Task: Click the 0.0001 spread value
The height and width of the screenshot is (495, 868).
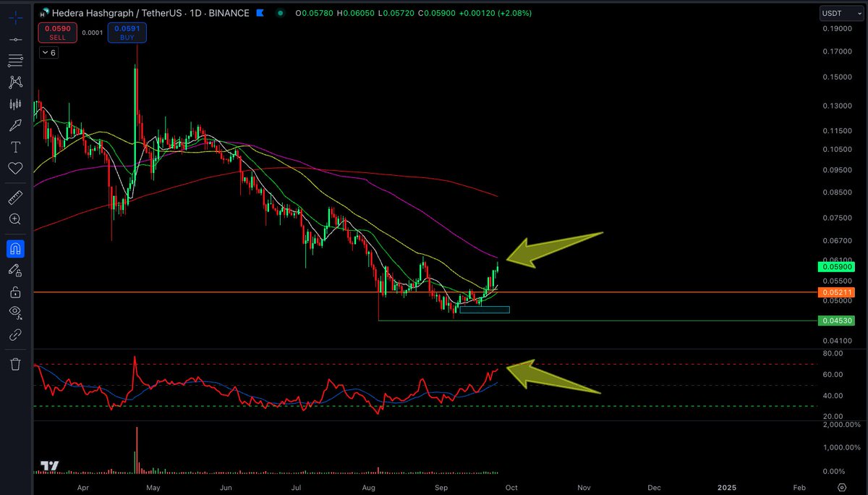Action: 93,33
